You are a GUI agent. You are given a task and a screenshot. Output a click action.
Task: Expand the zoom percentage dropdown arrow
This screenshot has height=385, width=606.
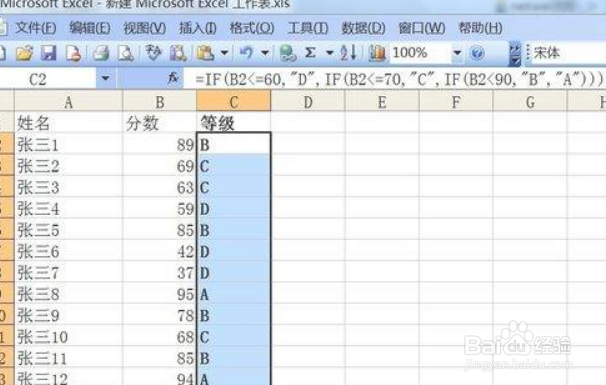[457, 53]
